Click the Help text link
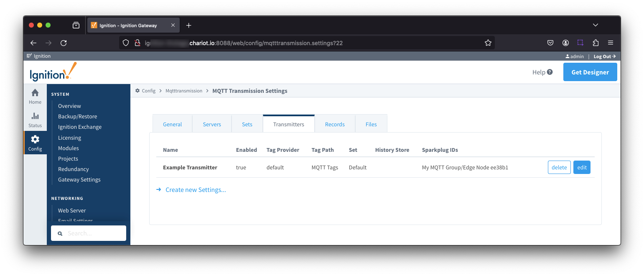The image size is (644, 276). coord(539,72)
